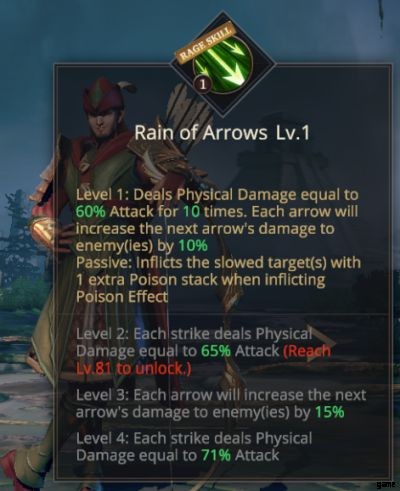Click the Level 1 skill description text
The height and width of the screenshot is (491, 400).
[217, 220]
